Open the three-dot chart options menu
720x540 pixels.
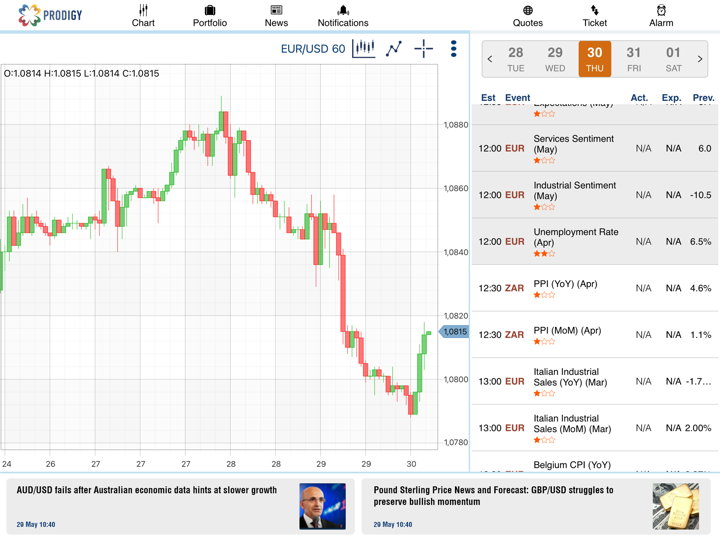453,49
